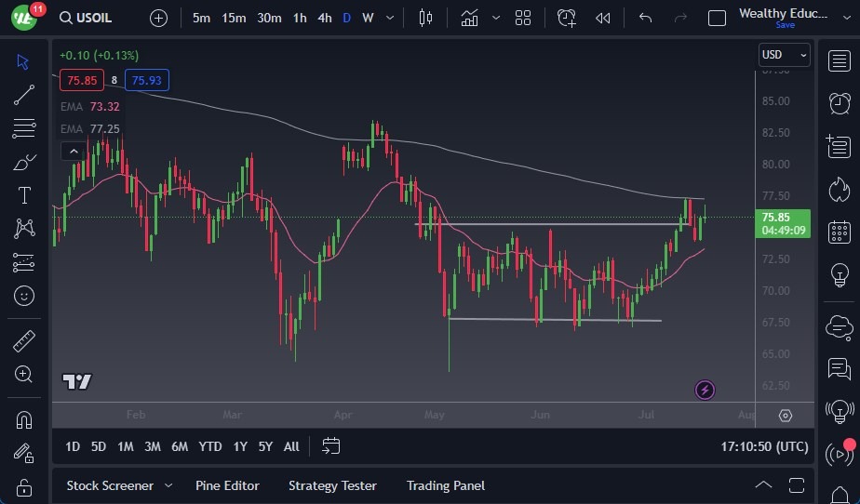860x504 pixels.
Task: Select the trend line drawing tool
Action: [24, 95]
